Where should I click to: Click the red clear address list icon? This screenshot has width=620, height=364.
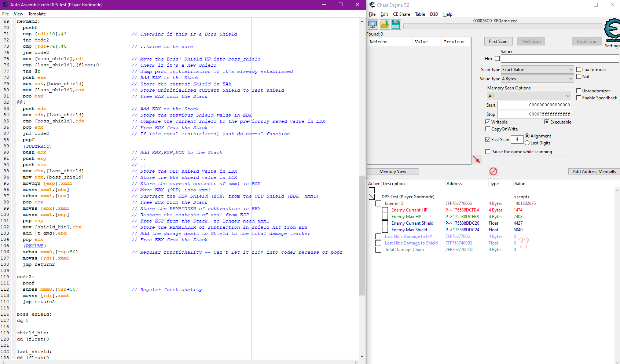tap(494, 171)
